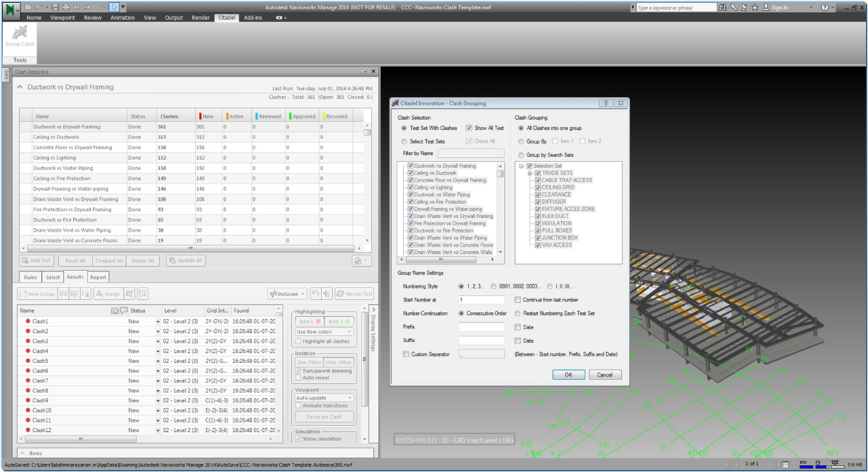Click the star Favorites icon
The image size is (868, 472).
[x=755, y=7]
